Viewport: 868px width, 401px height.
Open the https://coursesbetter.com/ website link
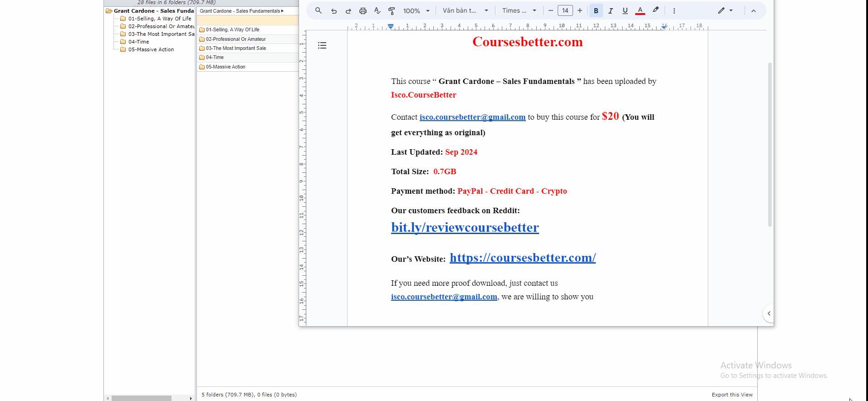tap(523, 258)
